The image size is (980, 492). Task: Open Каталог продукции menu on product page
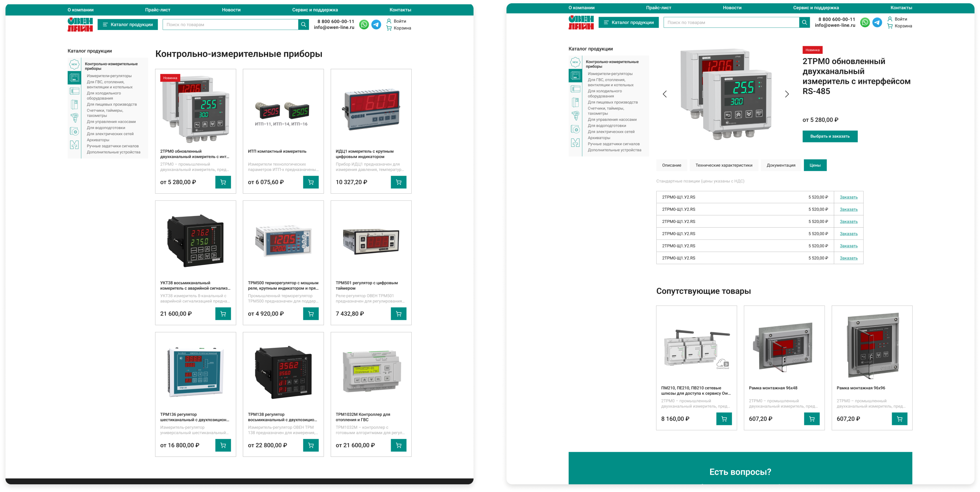click(629, 22)
